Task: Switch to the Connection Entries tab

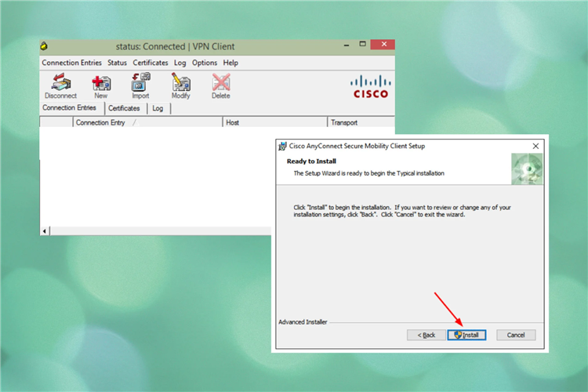Action: 69,108
